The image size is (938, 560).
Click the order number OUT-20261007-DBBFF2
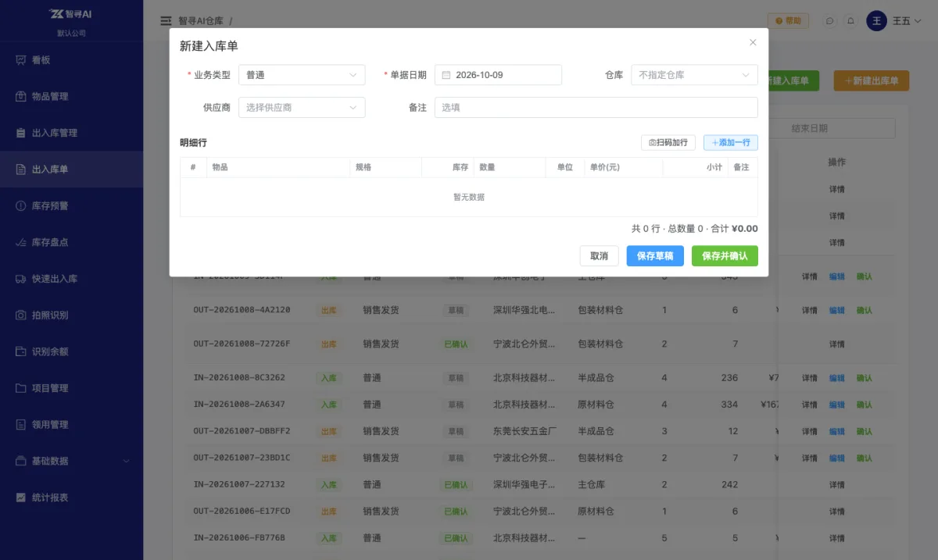(242, 431)
